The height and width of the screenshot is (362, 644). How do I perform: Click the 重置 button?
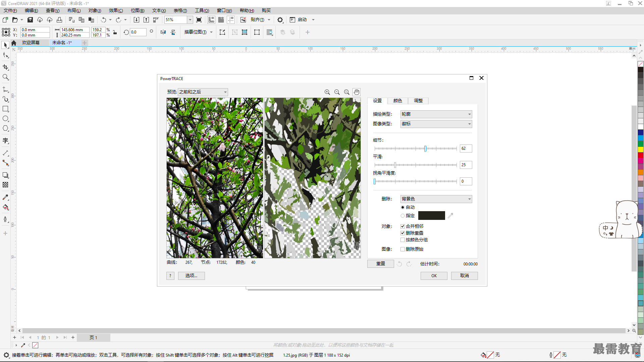[x=381, y=264]
